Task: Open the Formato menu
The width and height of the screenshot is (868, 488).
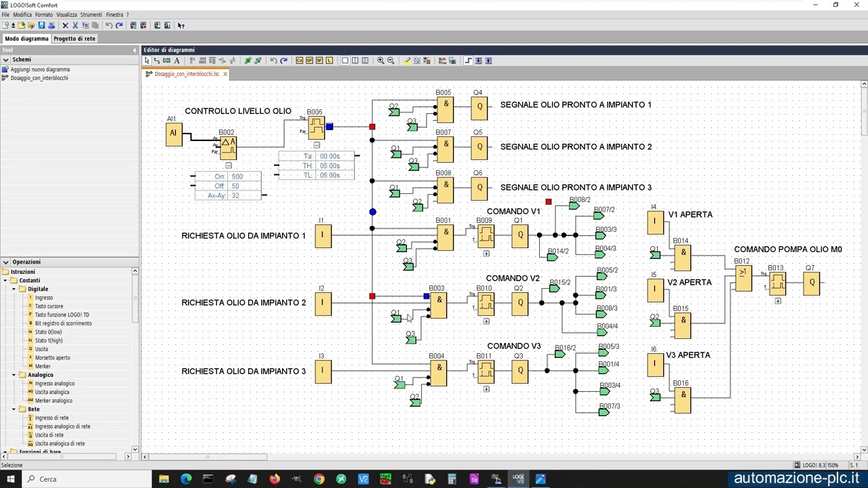Action: click(44, 14)
